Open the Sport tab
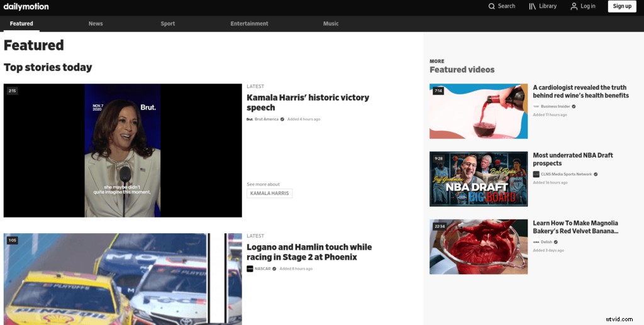 168,24
